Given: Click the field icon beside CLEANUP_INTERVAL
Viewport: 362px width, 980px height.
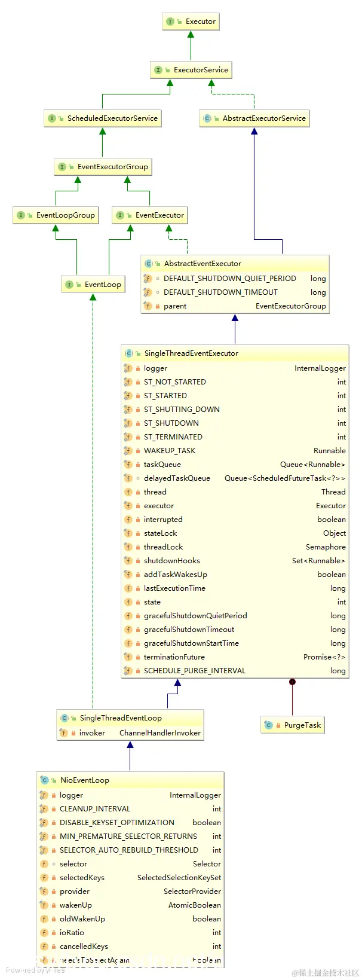Looking at the screenshot, I should coord(44,809).
